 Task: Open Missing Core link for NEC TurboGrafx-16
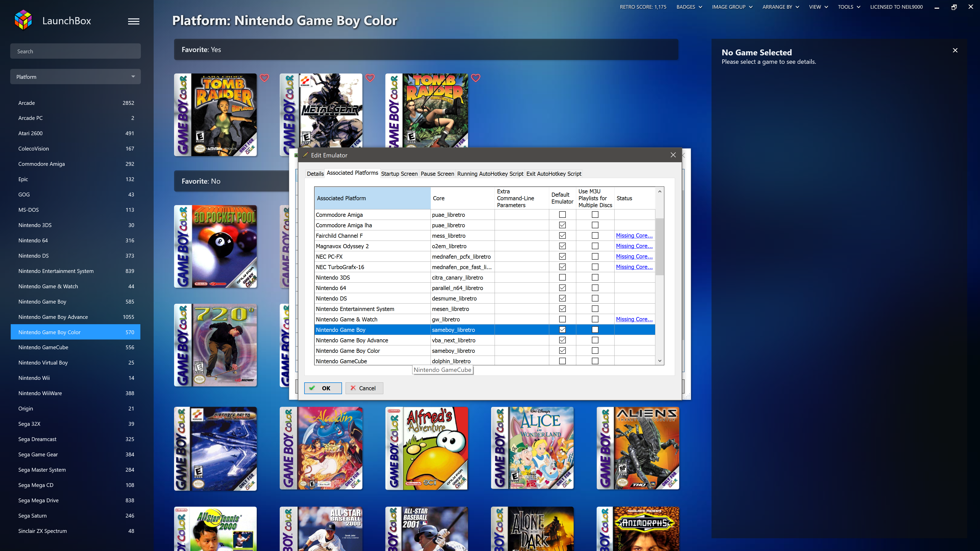point(634,267)
